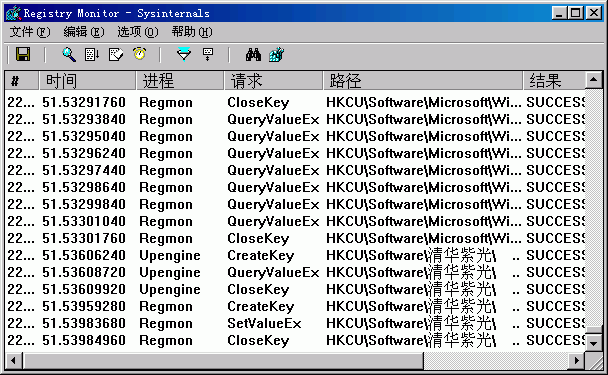Minimize the Registry Monitor window
This screenshot has height=375, width=608.
click(560, 13)
